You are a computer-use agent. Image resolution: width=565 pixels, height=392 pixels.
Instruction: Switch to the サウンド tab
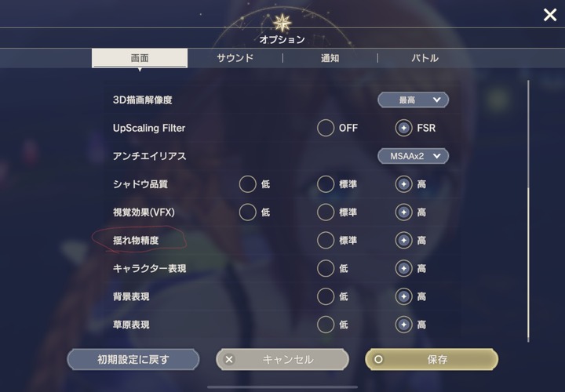235,58
